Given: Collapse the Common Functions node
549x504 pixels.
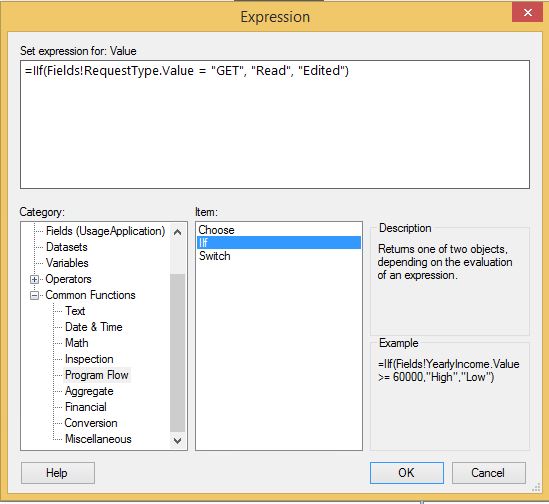Looking at the screenshot, I should (34, 296).
